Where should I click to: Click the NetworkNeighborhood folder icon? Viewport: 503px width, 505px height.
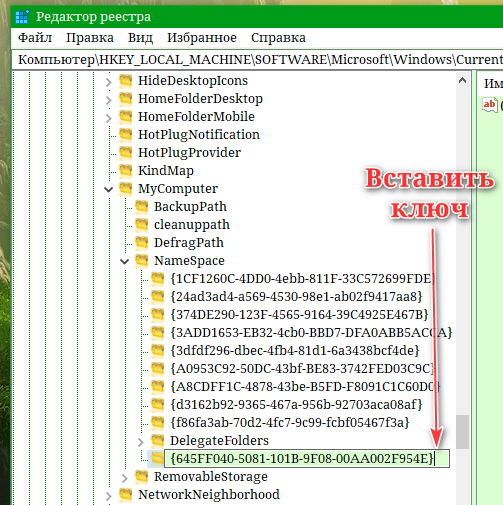[x=126, y=495]
